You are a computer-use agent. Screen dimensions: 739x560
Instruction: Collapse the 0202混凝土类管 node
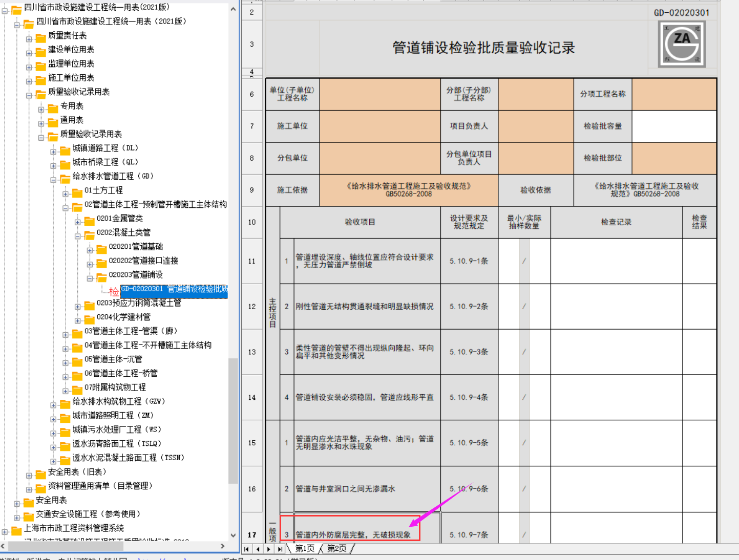click(78, 236)
